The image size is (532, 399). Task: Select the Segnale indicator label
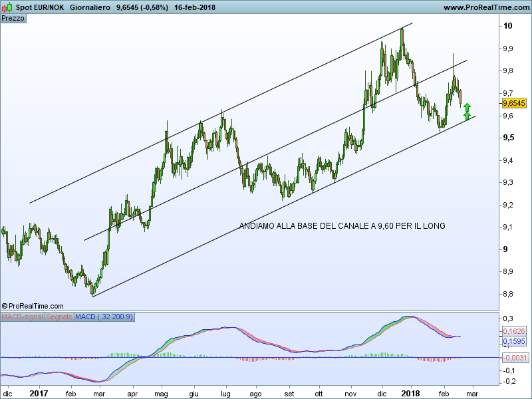click(59, 317)
